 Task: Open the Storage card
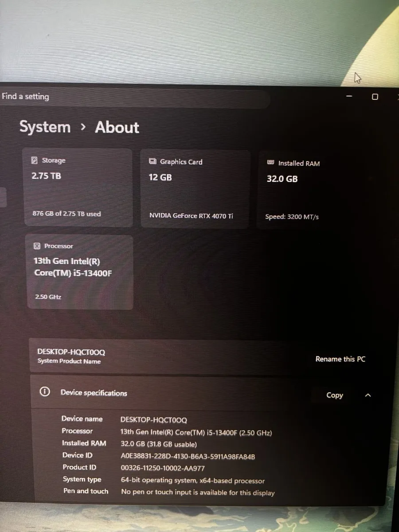coord(78,188)
